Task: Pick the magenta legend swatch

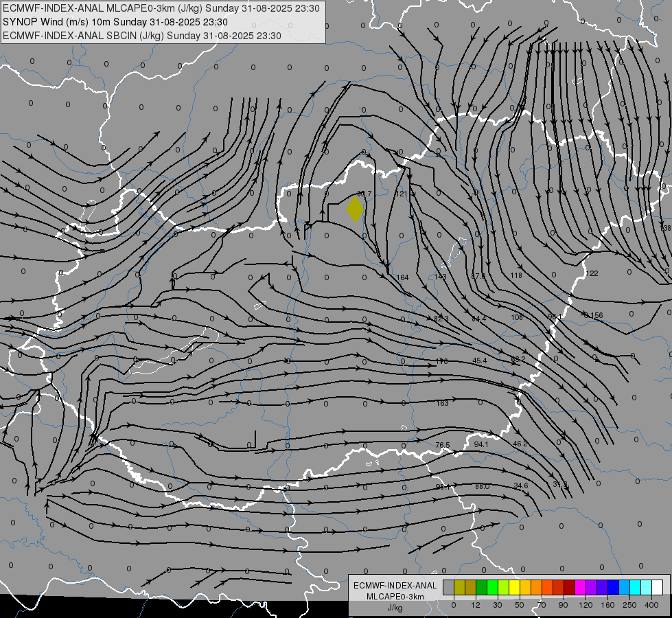Action: coord(581,588)
